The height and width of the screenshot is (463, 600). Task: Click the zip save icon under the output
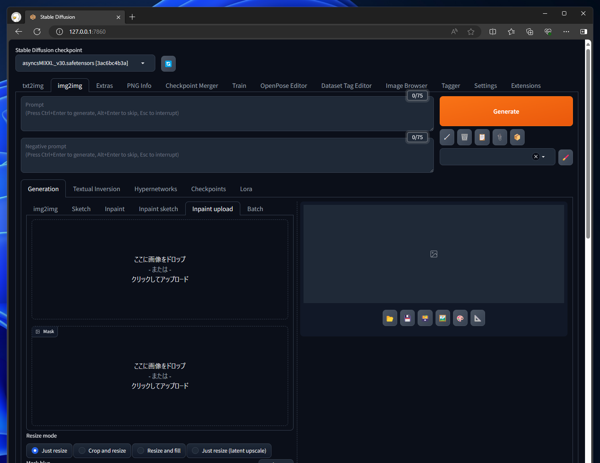[x=425, y=318]
